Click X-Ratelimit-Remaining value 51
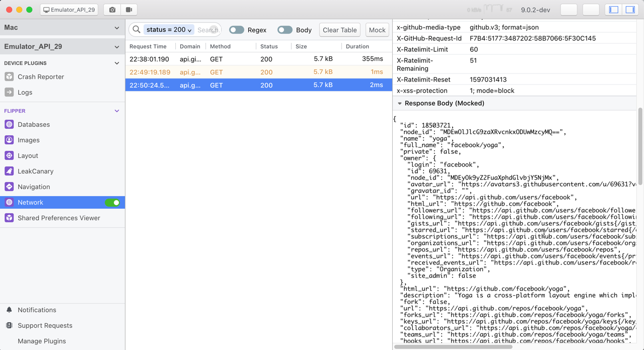 (473, 60)
